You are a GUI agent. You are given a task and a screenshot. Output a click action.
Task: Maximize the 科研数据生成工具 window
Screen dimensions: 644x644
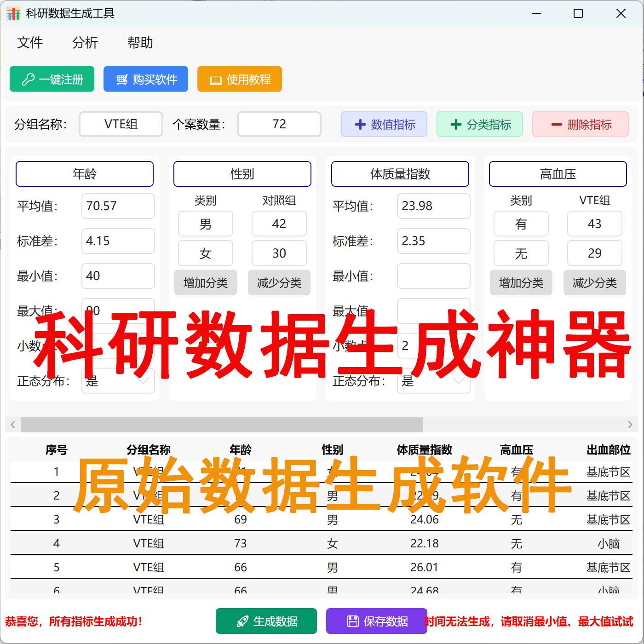(578, 13)
